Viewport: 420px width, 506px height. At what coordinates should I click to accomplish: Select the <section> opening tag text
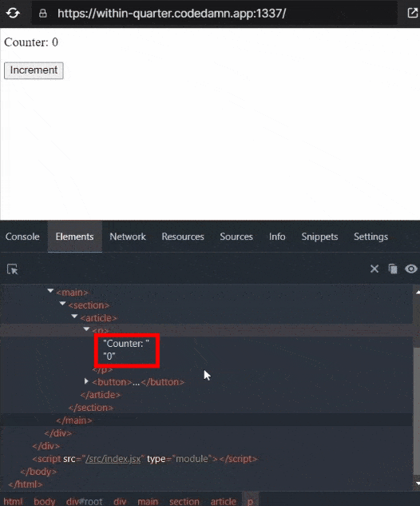tap(89, 305)
